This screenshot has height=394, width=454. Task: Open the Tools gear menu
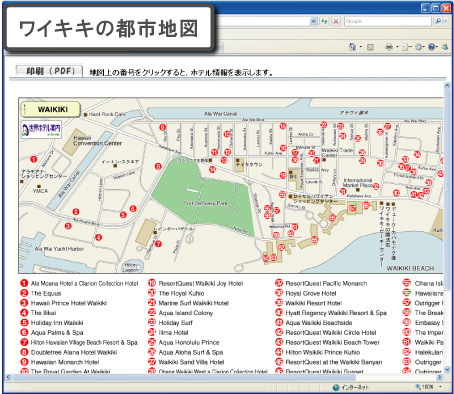coord(418,47)
